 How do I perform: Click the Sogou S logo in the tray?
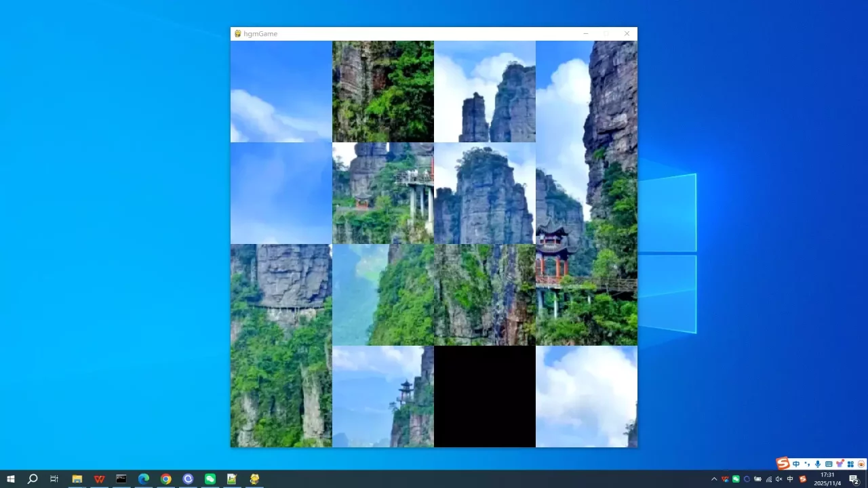[783, 464]
